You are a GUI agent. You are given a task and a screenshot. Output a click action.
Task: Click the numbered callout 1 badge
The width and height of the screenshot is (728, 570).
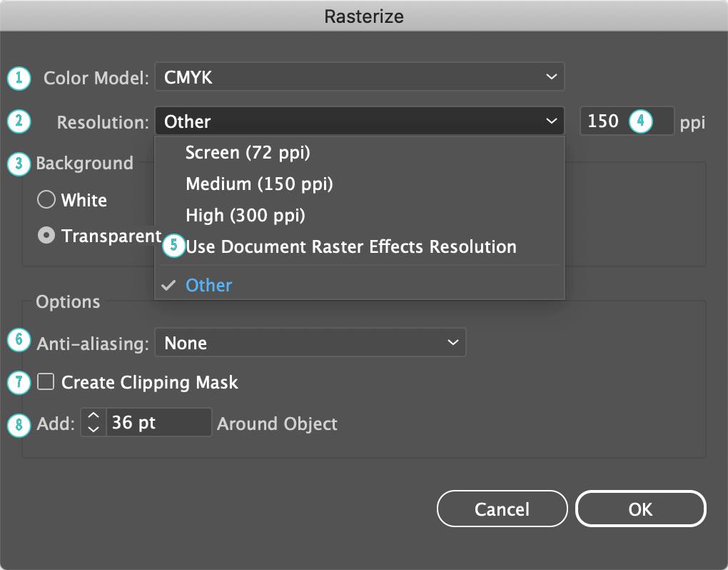tap(19, 78)
